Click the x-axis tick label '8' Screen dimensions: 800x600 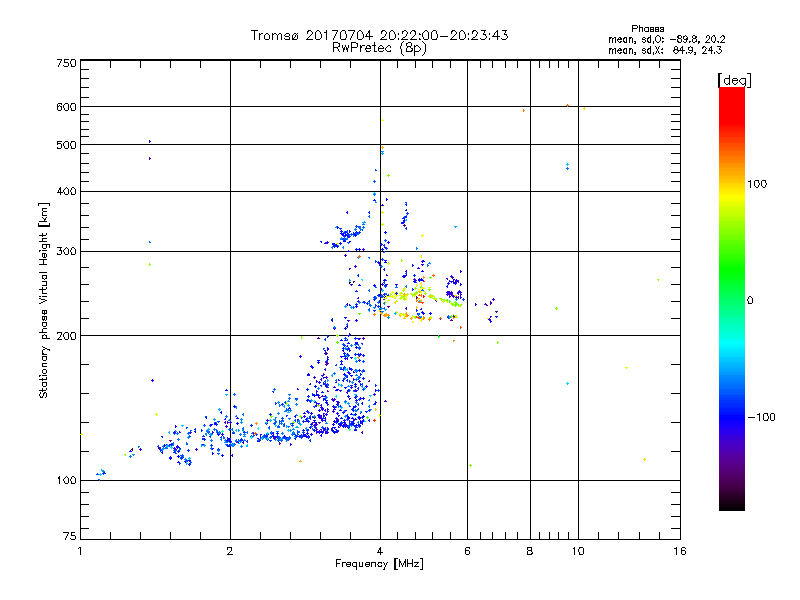click(530, 551)
